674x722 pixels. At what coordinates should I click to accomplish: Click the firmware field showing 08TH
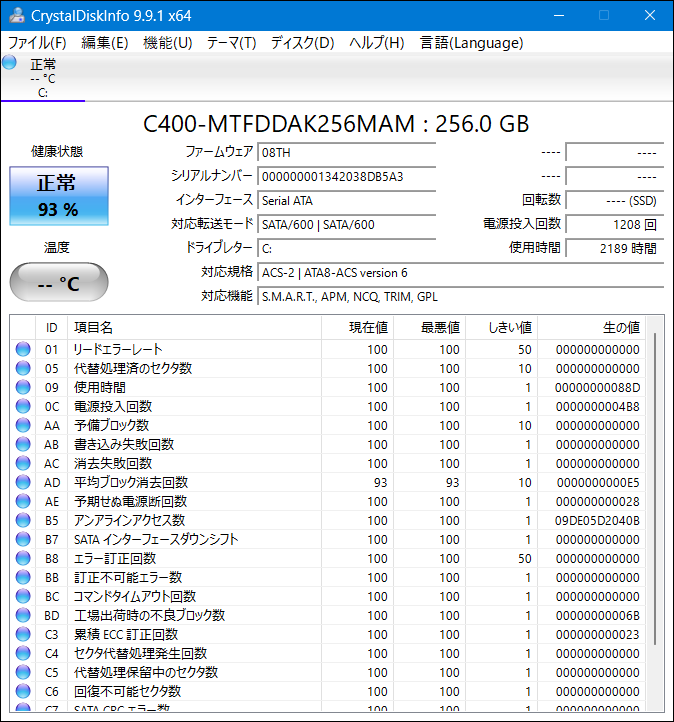pyautogui.click(x=347, y=152)
